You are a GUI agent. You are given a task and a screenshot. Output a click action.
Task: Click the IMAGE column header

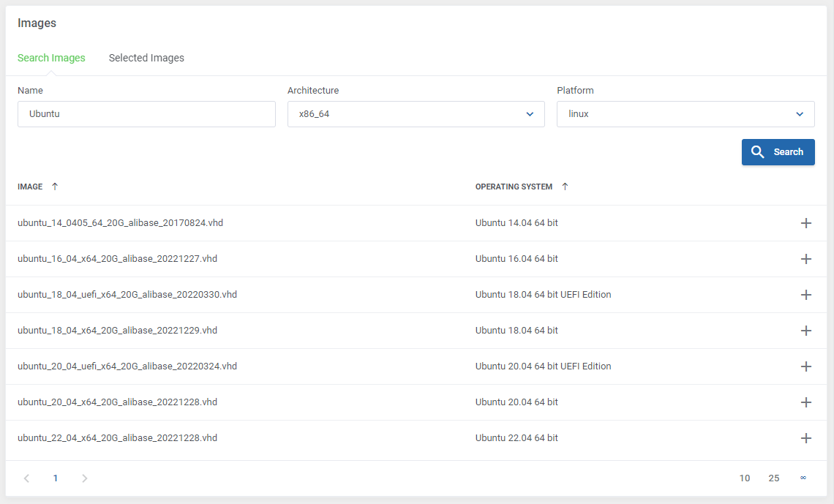[x=30, y=187]
